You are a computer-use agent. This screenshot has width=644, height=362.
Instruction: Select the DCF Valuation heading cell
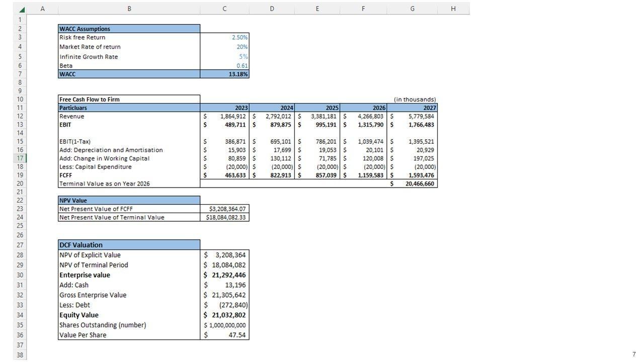129,245
